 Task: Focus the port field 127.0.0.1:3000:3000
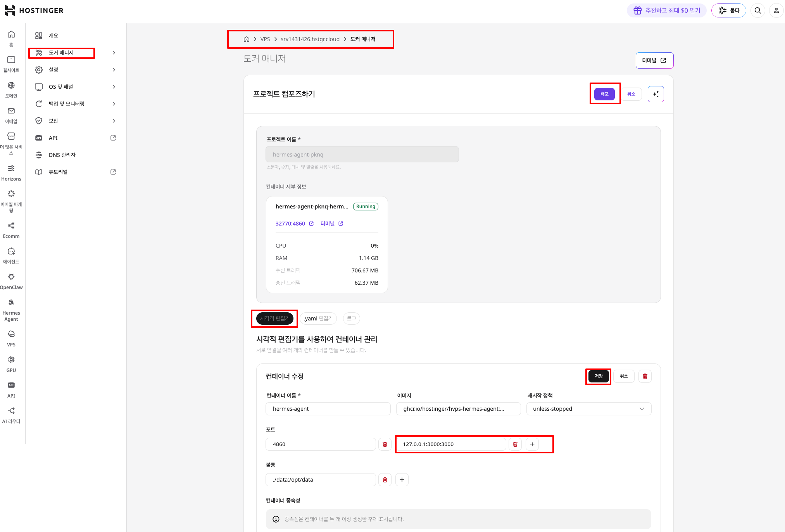[x=451, y=444]
